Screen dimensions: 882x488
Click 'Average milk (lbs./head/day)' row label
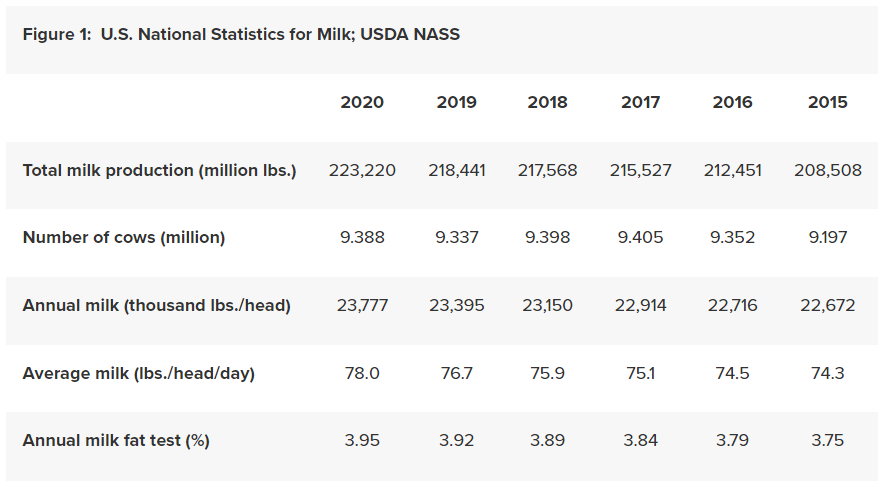coord(139,373)
